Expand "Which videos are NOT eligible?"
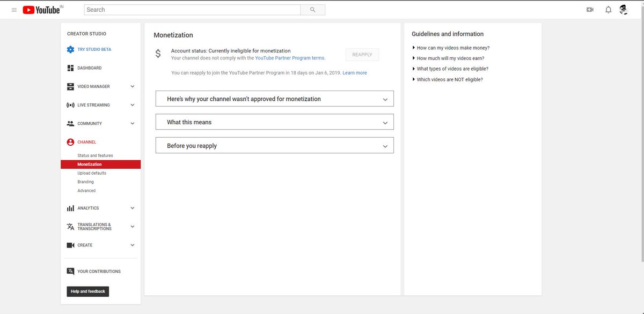This screenshot has height=314, width=644. [x=448, y=79]
